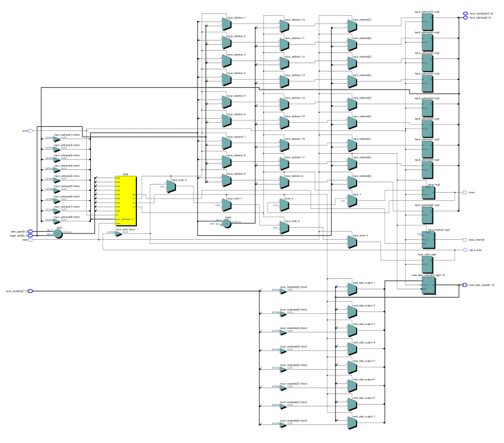The width and height of the screenshot is (504, 443).
Task: Select the input_address[4]~reg0 register block
Action: click(428, 83)
